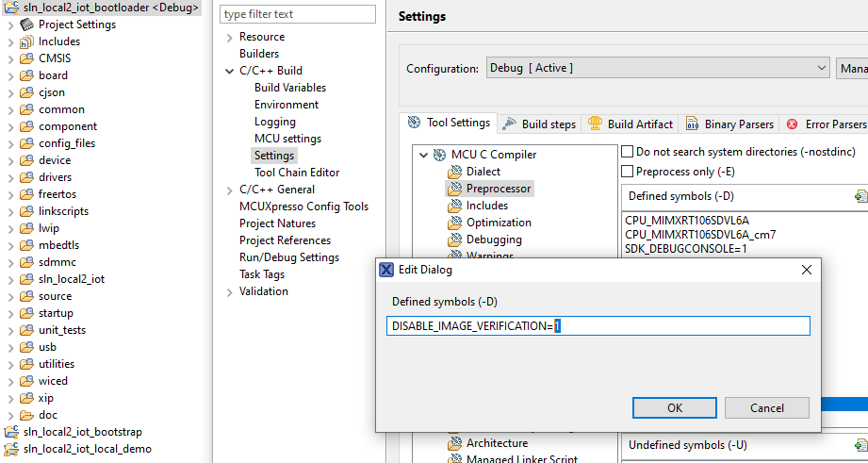Image resolution: width=868 pixels, height=463 pixels.
Task: Click the Defined symbols text field
Action: 598,326
